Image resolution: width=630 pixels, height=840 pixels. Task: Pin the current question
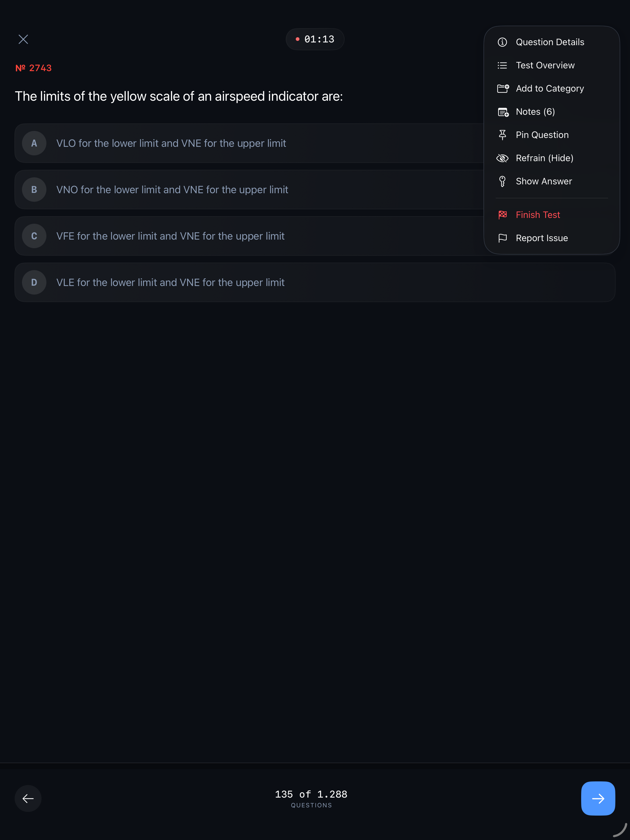[x=542, y=135]
